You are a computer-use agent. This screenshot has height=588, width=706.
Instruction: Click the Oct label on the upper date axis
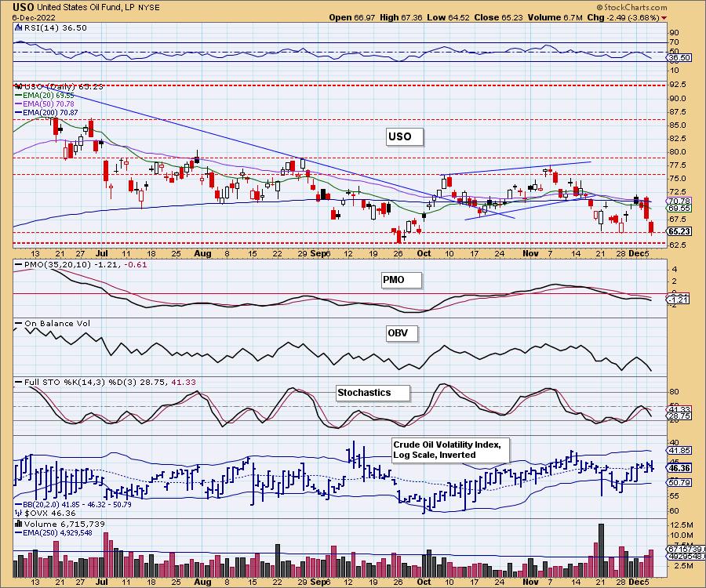click(424, 253)
